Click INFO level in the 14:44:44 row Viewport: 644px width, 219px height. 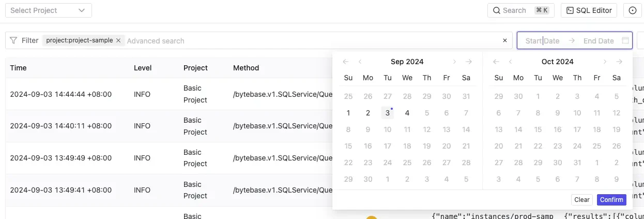[x=142, y=94]
